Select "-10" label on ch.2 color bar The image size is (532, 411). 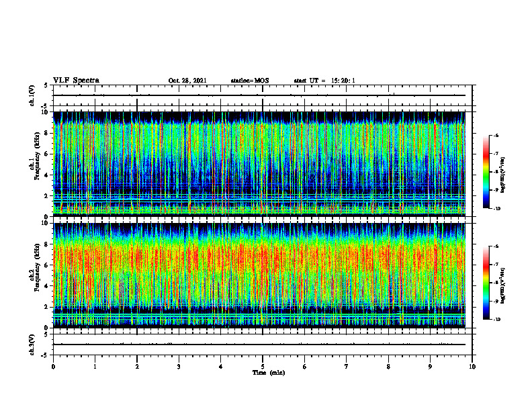click(496, 319)
